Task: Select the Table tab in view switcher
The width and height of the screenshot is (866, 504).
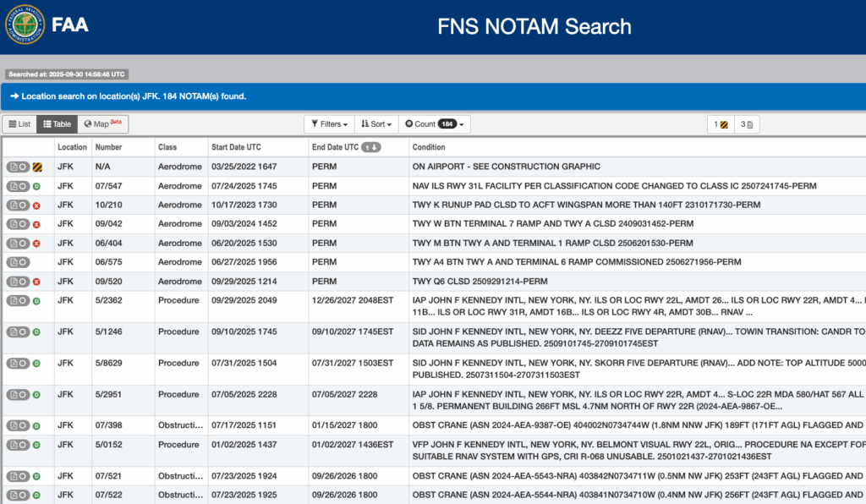Action: pyautogui.click(x=57, y=123)
